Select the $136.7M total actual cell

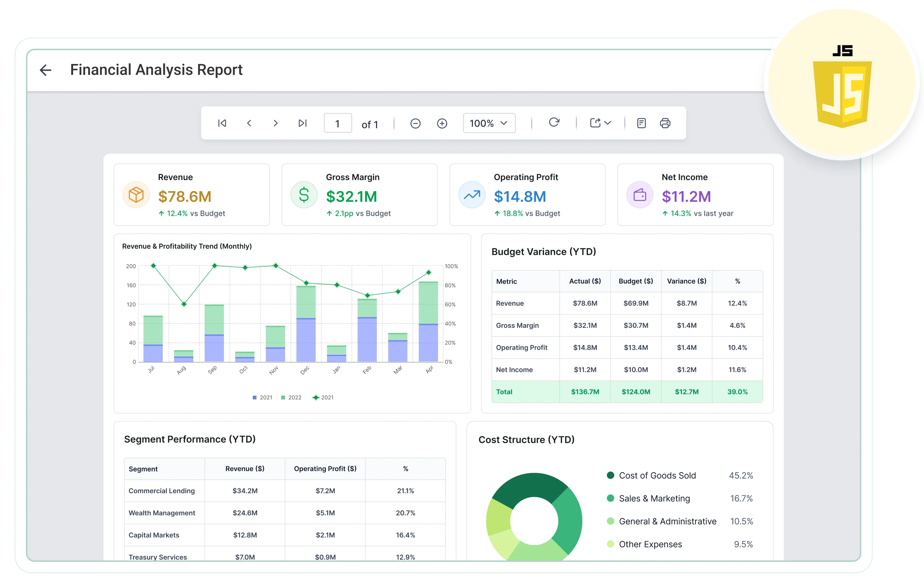tap(585, 392)
